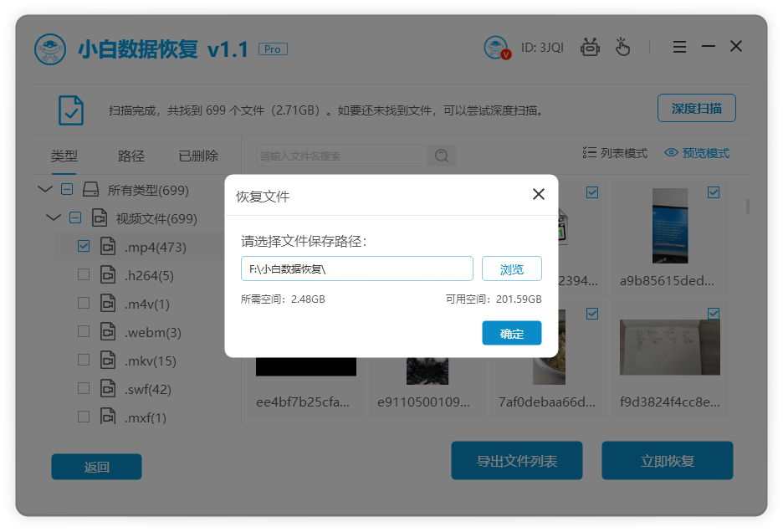
Task: Click the file name search box
Action: (342, 156)
